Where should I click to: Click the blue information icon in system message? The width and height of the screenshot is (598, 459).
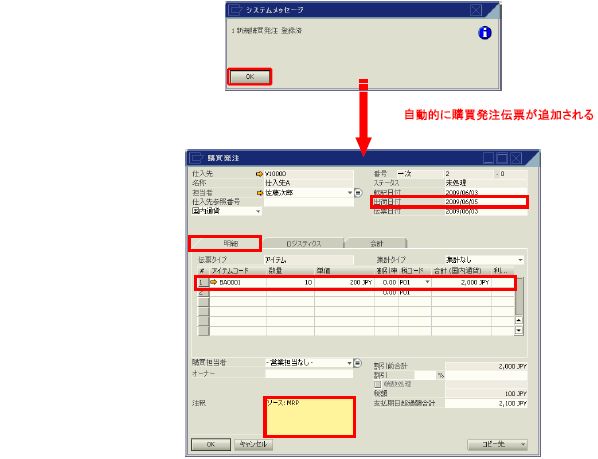[x=484, y=33]
